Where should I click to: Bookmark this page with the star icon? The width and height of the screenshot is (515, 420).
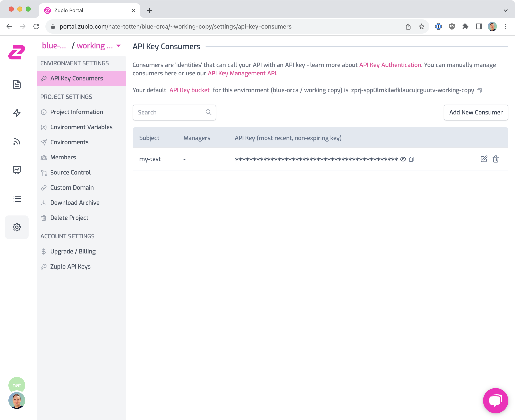421,26
